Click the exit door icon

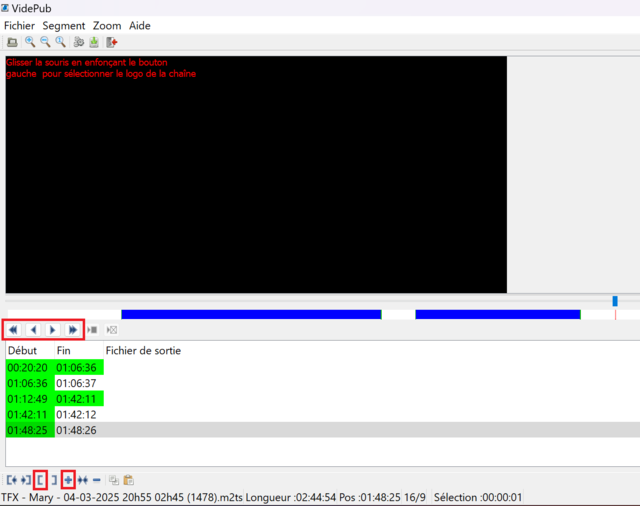[112, 42]
